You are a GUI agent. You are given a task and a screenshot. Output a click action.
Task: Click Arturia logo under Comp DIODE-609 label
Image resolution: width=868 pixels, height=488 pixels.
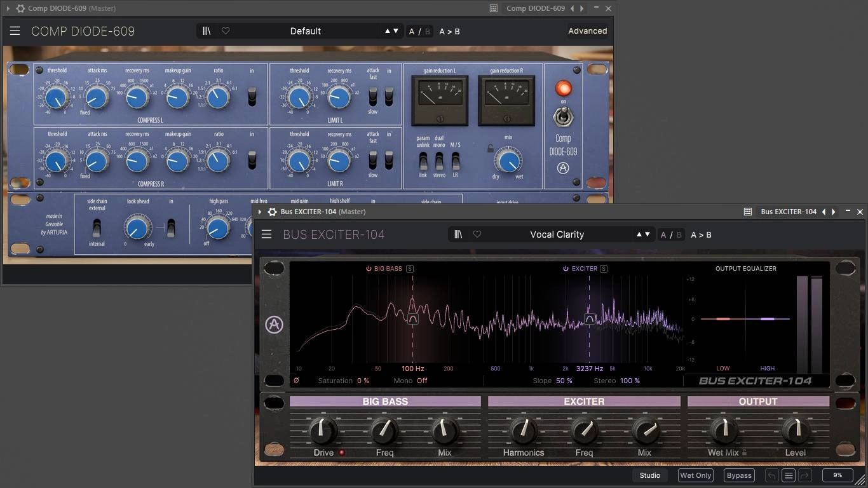(563, 168)
